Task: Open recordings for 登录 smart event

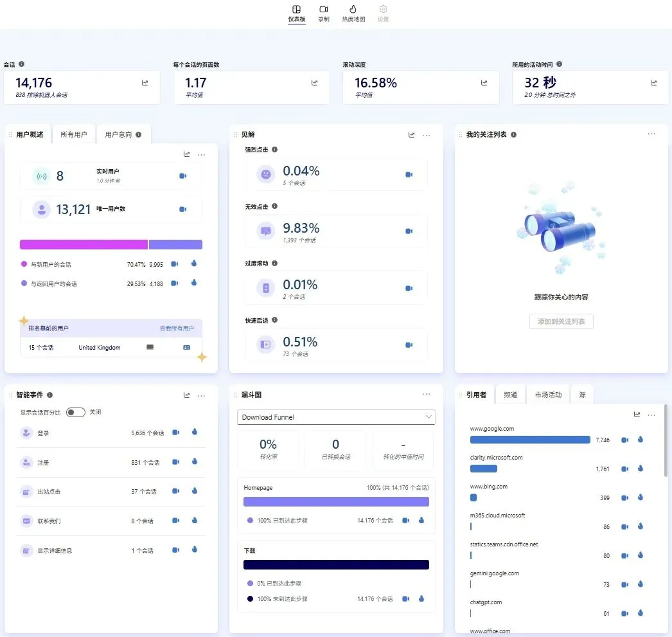Action: pyautogui.click(x=176, y=432)
